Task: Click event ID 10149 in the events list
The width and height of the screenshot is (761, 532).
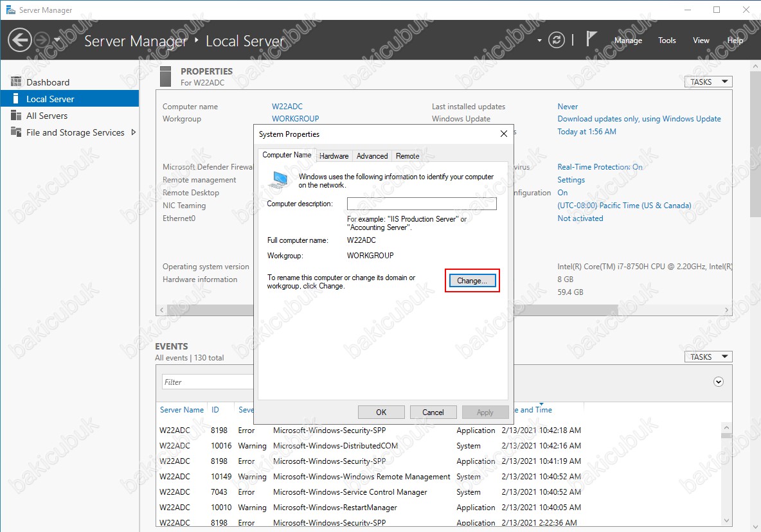Action: click(221, 477)
